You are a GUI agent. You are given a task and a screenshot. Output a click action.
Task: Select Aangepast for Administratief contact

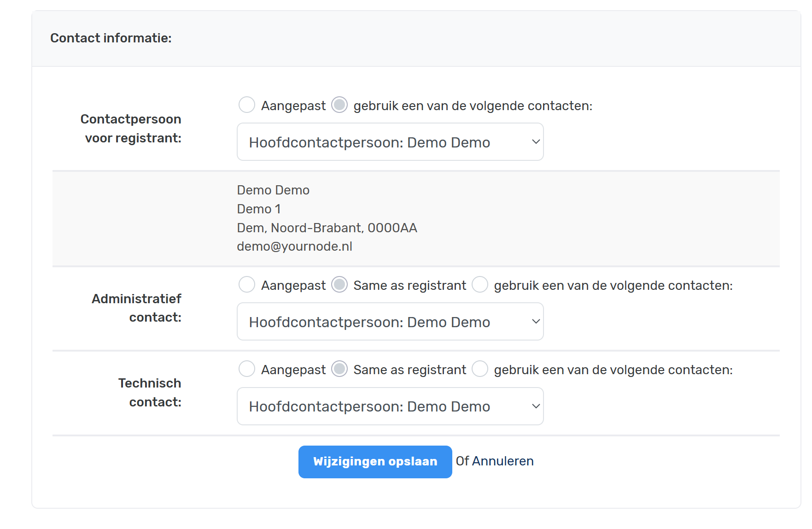pyautogui.click(x=247, y=285)
